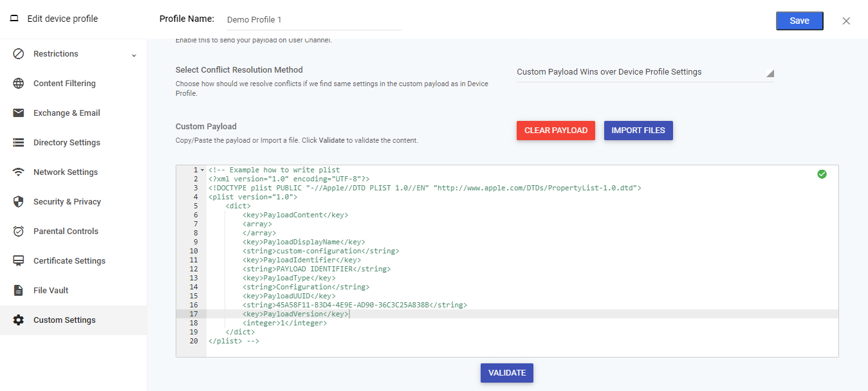Open the Content Filtering settings section
The image size is (868, 391).
pyautogui.click(x=64, y=83)
